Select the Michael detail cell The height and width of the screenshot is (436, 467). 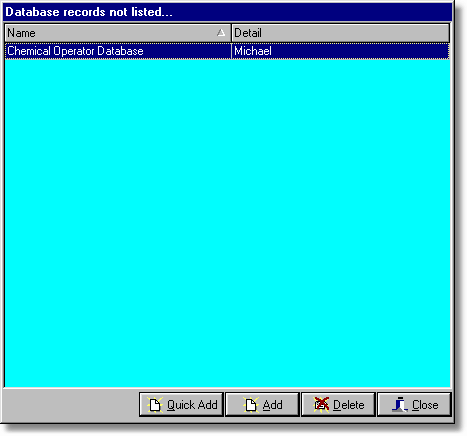[x=340, y=51]
